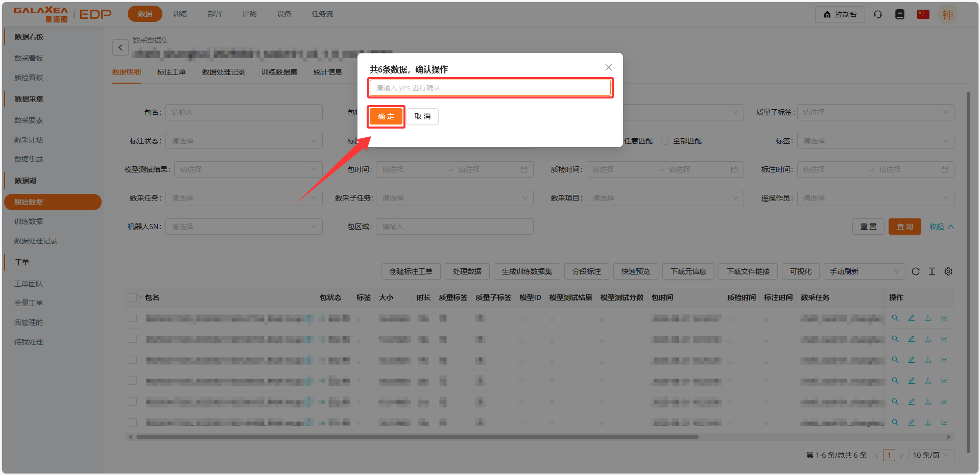Viewport: 980px width, 475px height.
Task: Click the back arrow beside dataset title
Action: pyautogui.click(x=121, y=47)
